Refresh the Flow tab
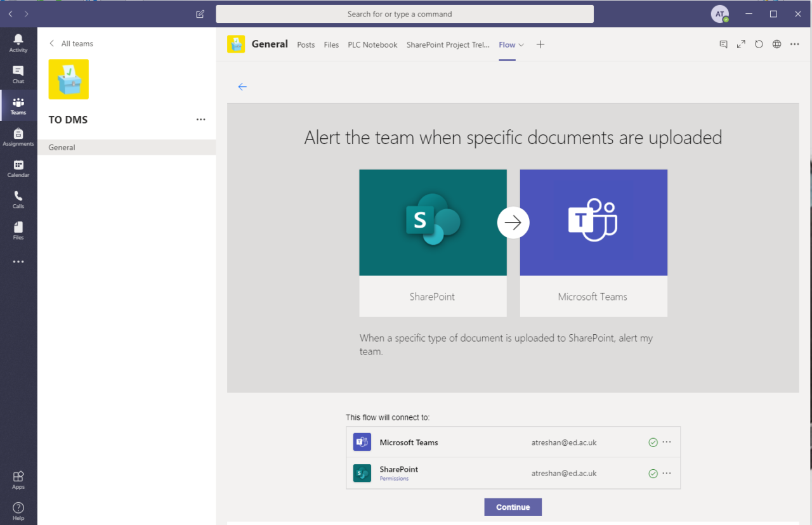Screen dimensions: 812x525 click(x=759, y=44)
